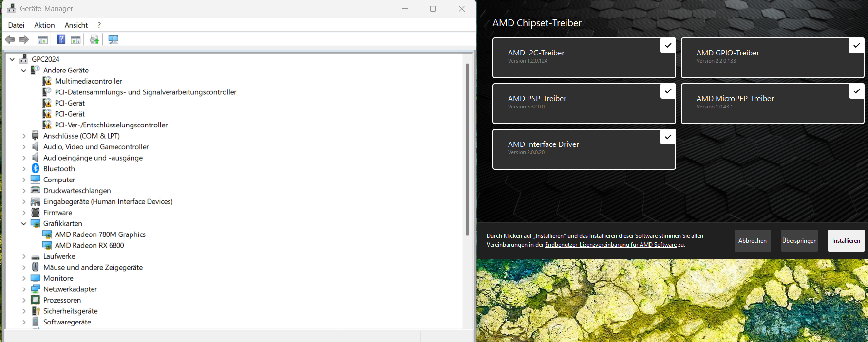Screen dimensions: 868x342
Task: Click the Audio, Video und Gamecontroller speaker icon
Action: [36, 146]
